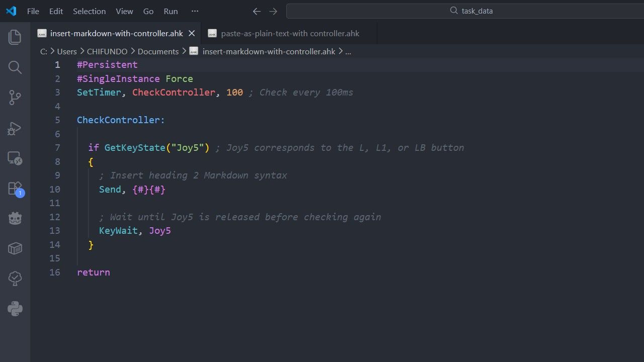The height and width of the screenshot is (362, 644).
Task: Open the Selection menu
Action: (x=90, y=11)
